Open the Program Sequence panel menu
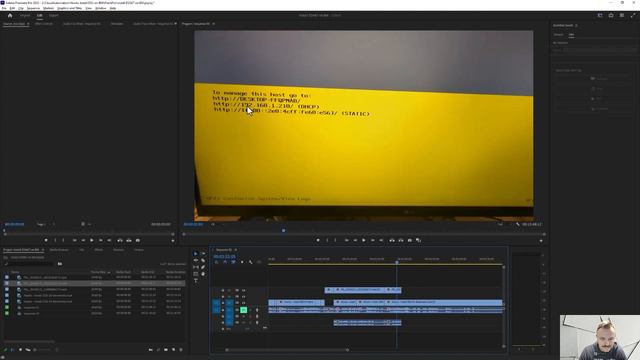This screenshot has width=640, height=360. click(x=213, y=24)
